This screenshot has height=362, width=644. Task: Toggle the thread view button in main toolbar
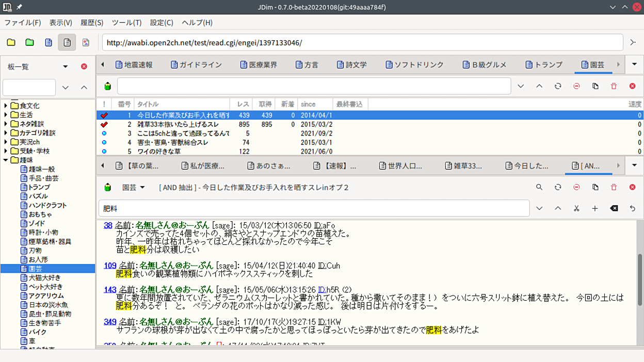coord(67,42)
